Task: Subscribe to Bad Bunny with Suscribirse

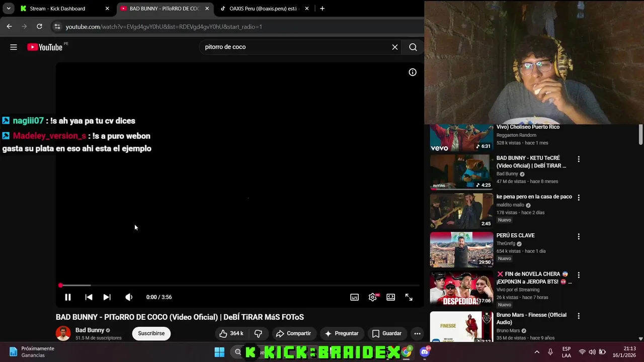Action: [151, 333]
